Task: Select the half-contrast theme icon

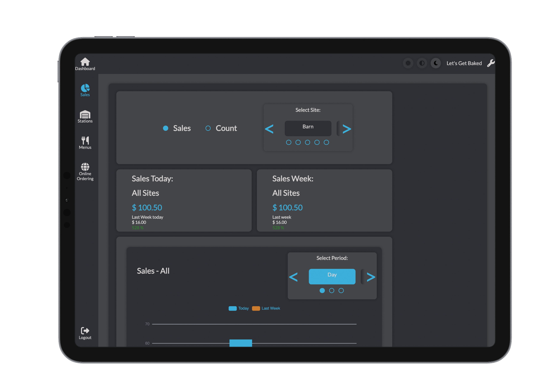Action: [x=422, y=63]
